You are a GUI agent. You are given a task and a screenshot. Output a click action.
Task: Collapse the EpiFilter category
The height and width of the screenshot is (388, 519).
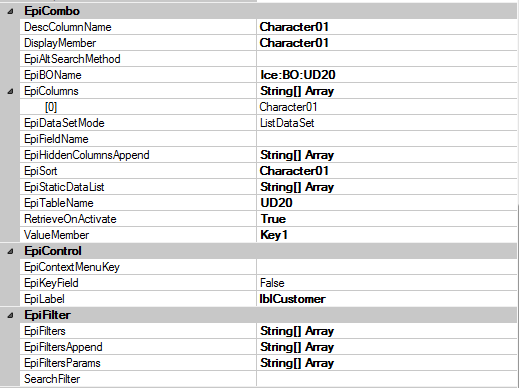[x=10, y=315]
